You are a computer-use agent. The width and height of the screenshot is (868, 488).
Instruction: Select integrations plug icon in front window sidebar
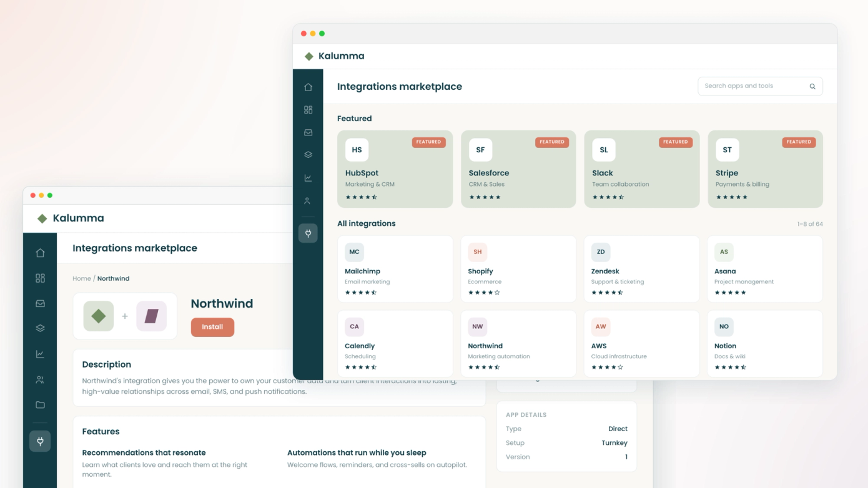308,233
